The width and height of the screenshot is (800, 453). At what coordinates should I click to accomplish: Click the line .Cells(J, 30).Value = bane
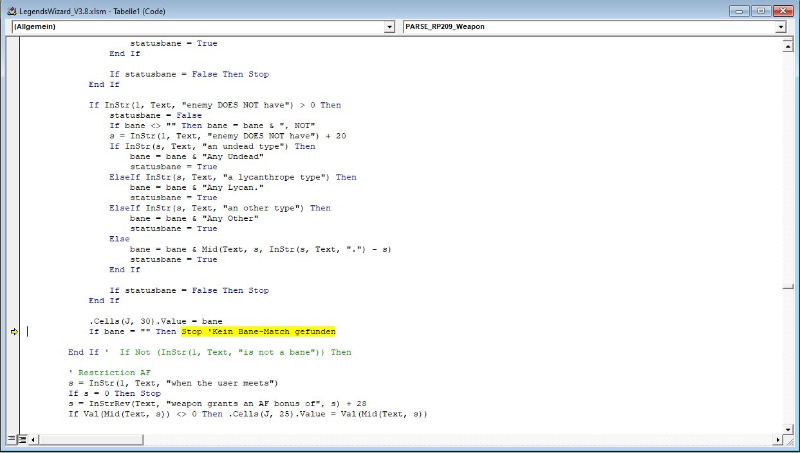[x=156, y=321]
